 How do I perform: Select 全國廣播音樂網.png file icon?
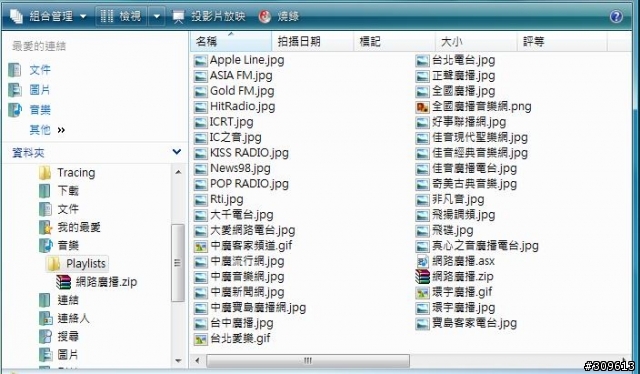pos(422,107)
